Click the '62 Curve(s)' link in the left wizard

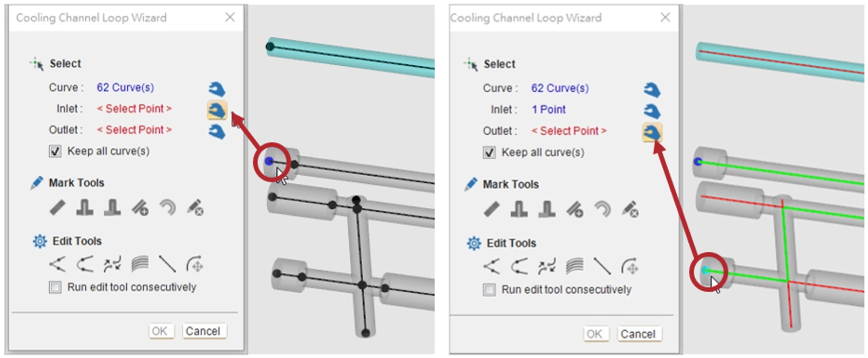pos(125,87)
